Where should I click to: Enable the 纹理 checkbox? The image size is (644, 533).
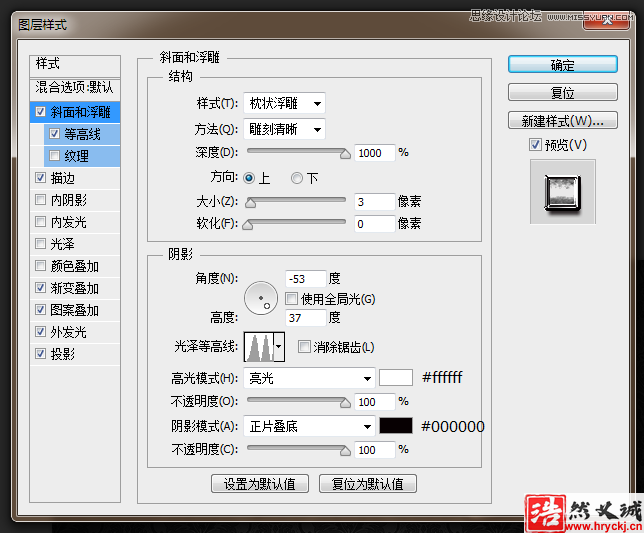click(x=54, y=156)
